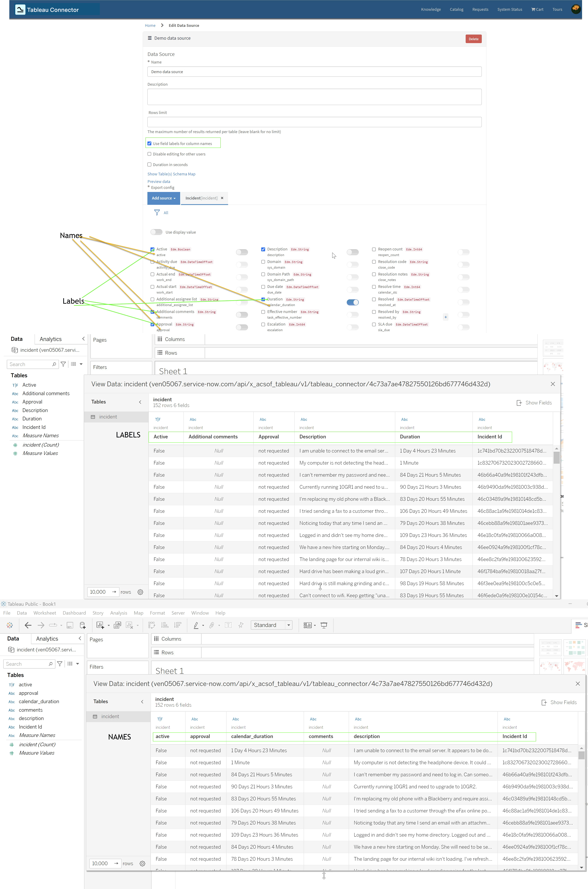Open the Worksheet menu
Image resolution: width=588 pixels, height=889 pixels.
coord(45,613)
